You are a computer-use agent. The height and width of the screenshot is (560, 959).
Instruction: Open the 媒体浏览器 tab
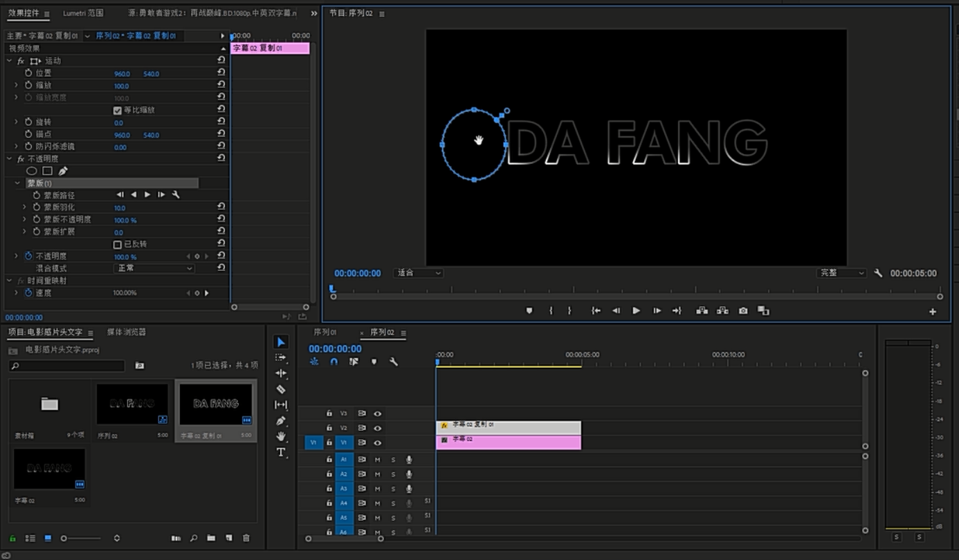point(127,333)
